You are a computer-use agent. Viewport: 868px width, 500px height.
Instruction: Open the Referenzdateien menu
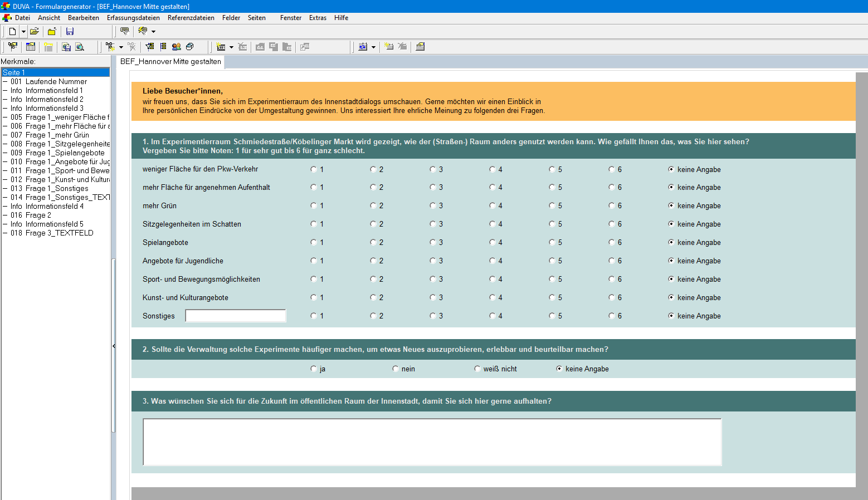191,18
